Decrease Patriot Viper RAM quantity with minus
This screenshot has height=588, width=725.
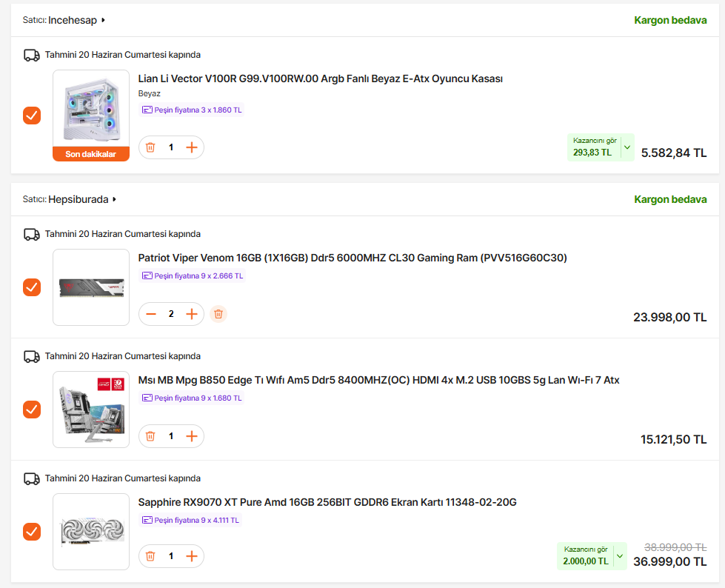[x=151, y=314]
